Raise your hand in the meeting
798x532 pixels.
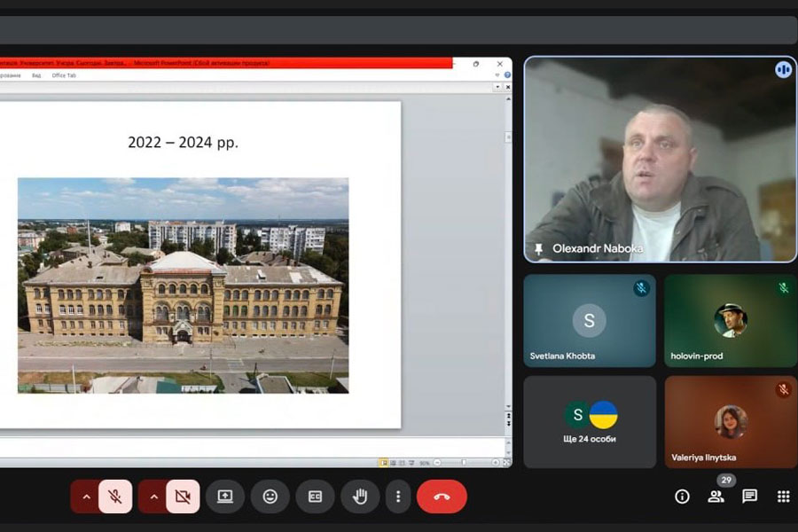pyautogui.click(x=360, y=497)
